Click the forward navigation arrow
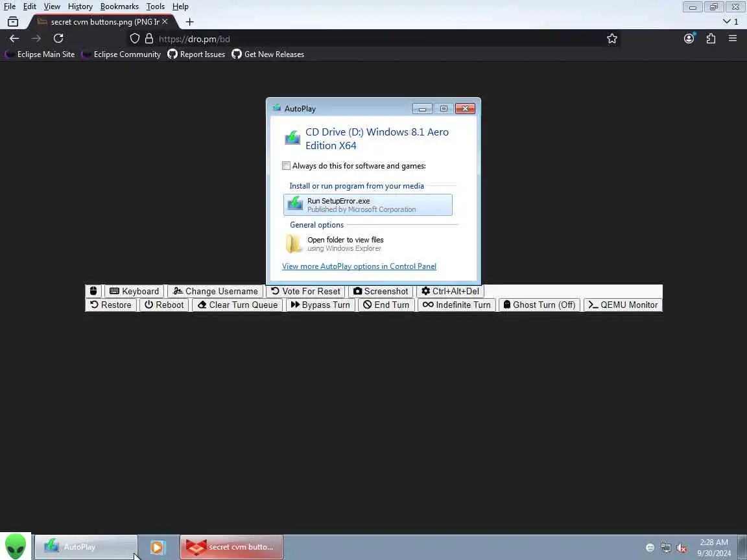The height and width of the screenshot is (560, 747). point(36,39)
